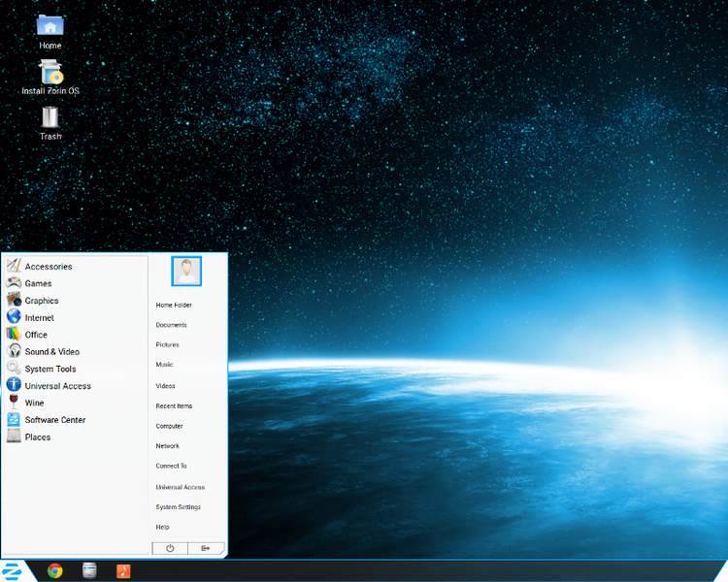Open the Accessories menu category
728x582 pixels.
49,267
